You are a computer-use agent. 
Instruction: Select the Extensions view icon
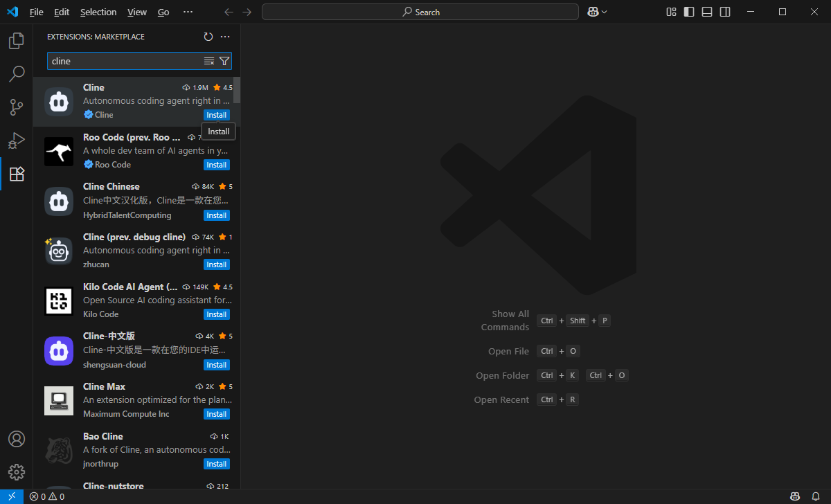[x=16, y=174]
